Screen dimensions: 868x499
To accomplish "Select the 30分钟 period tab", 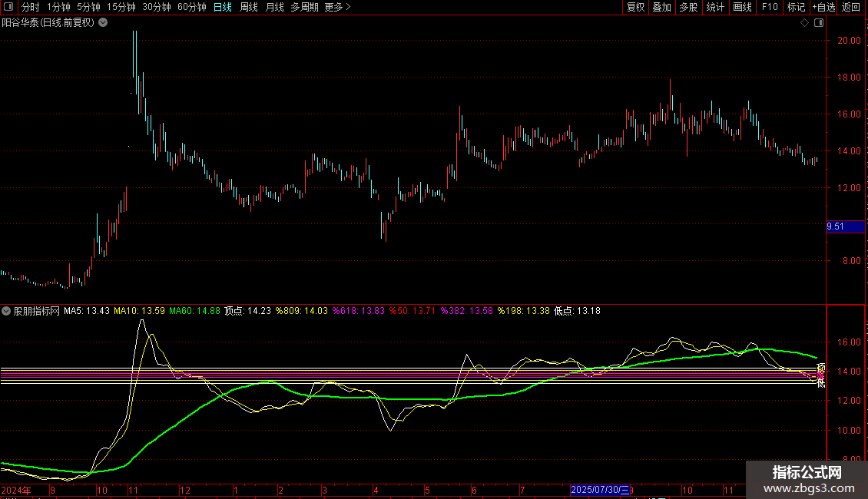I will click(x=157, y=7).
